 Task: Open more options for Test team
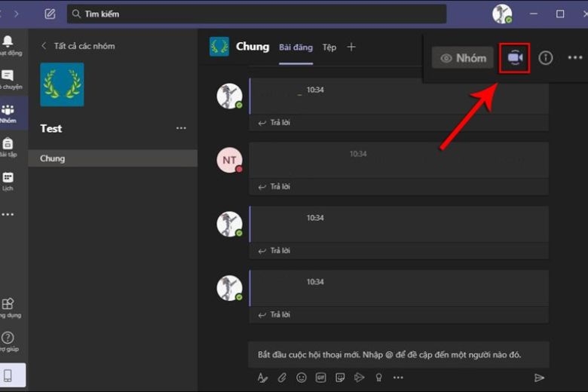181,128
